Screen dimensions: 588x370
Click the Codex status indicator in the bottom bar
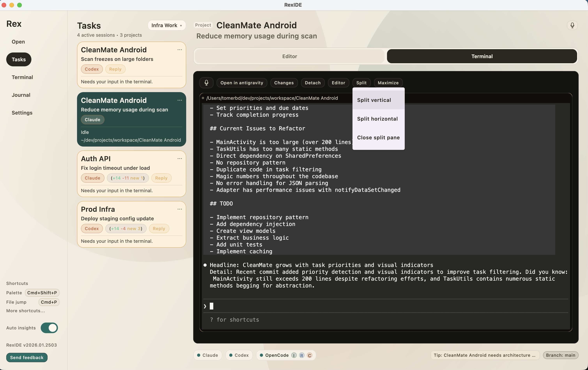(x=239, y=356)
